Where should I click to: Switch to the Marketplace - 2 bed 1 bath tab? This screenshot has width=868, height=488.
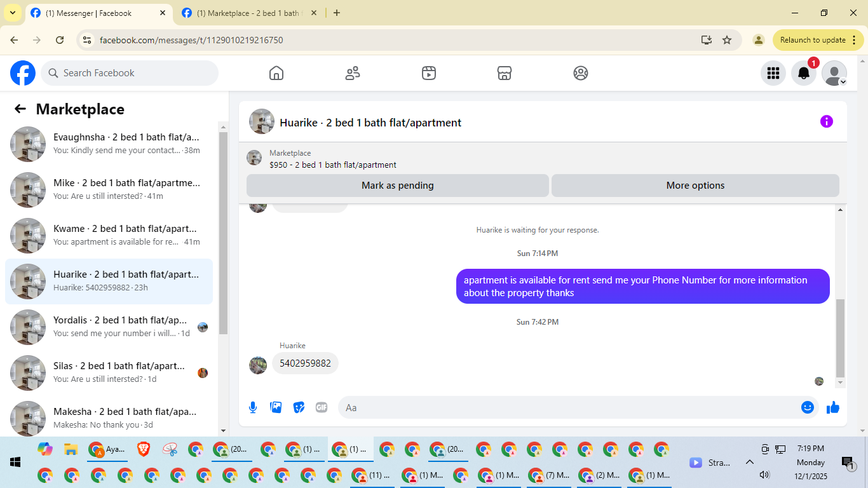(248, 13)
